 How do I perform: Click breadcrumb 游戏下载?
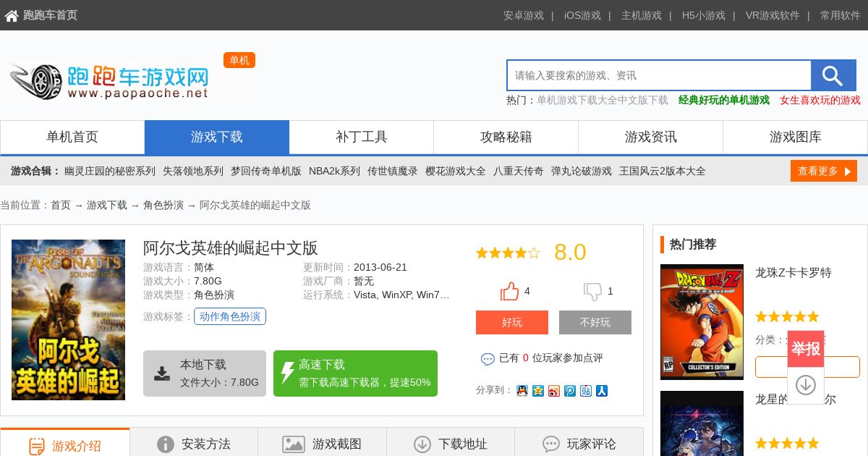tap(107, 205)
